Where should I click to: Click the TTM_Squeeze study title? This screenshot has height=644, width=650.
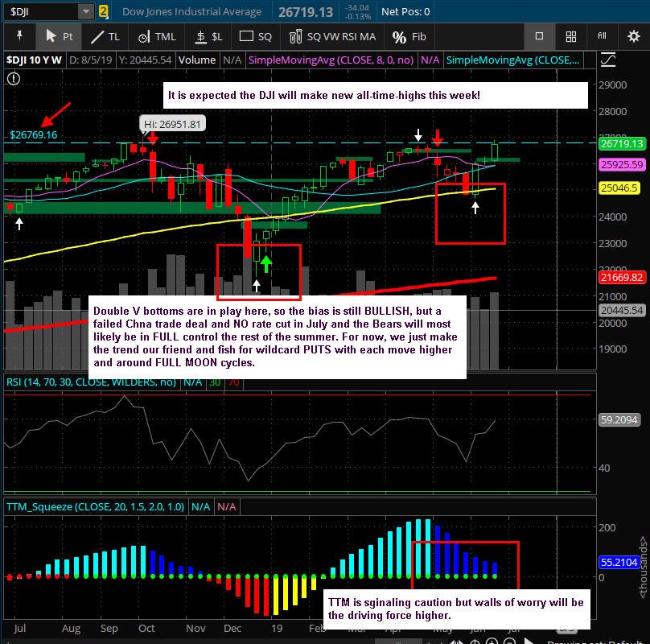pyautogui.click(x=95, y=506)
